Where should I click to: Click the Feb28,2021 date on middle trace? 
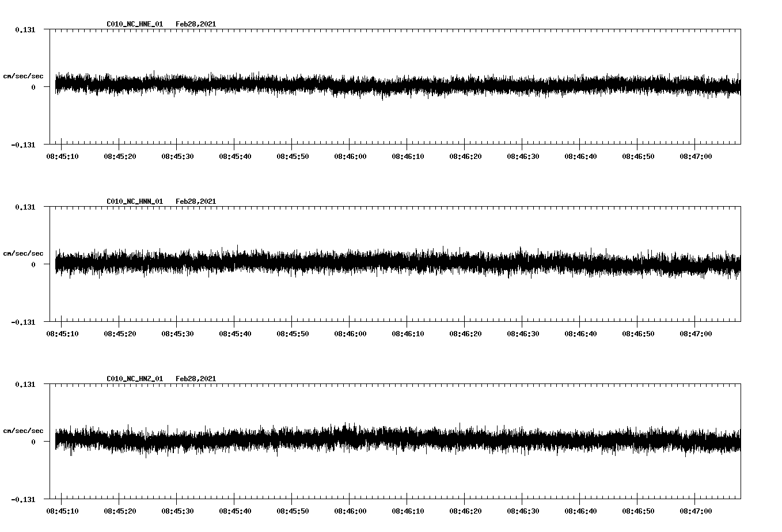pyautogui.click(x=196, y=201)
